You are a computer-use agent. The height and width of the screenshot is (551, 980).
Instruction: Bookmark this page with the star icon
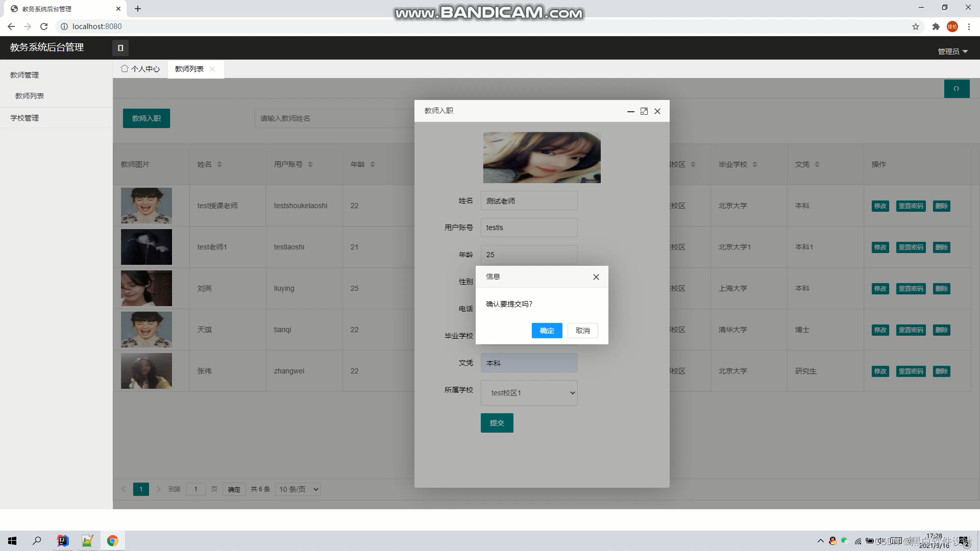click(916, 27)
